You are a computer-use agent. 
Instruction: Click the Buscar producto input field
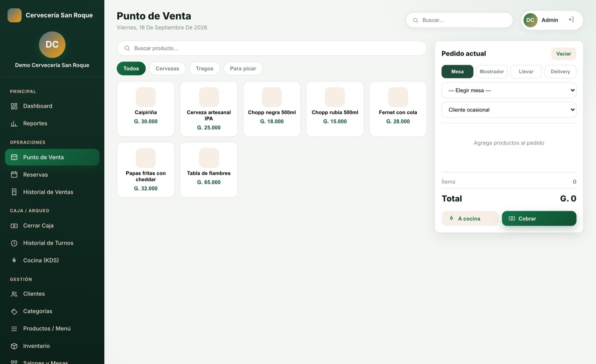click(272, 48)
